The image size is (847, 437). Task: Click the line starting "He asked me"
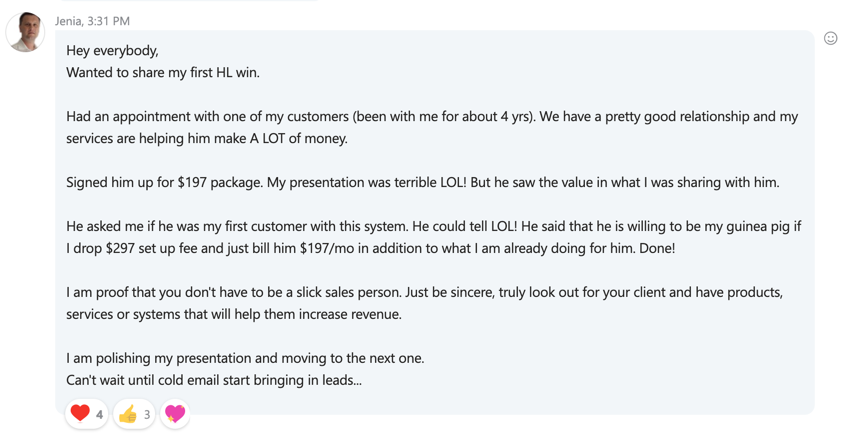point(433,226)
